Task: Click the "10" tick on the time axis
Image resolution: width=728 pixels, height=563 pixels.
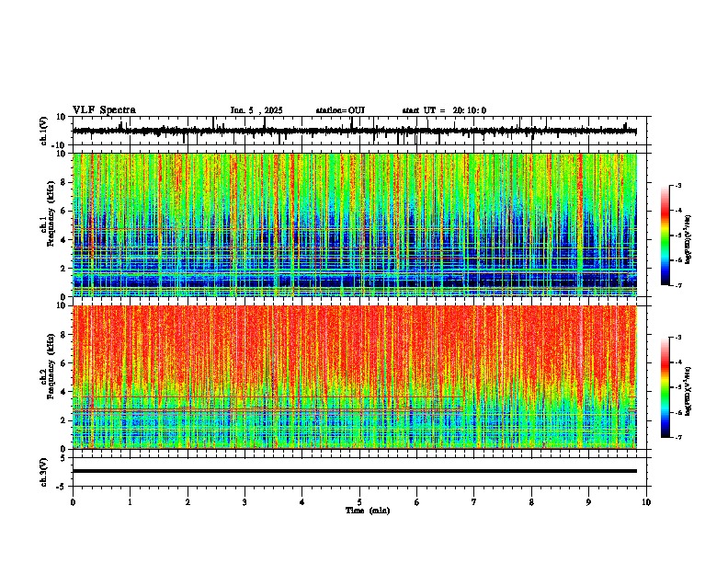Action: 646,502
